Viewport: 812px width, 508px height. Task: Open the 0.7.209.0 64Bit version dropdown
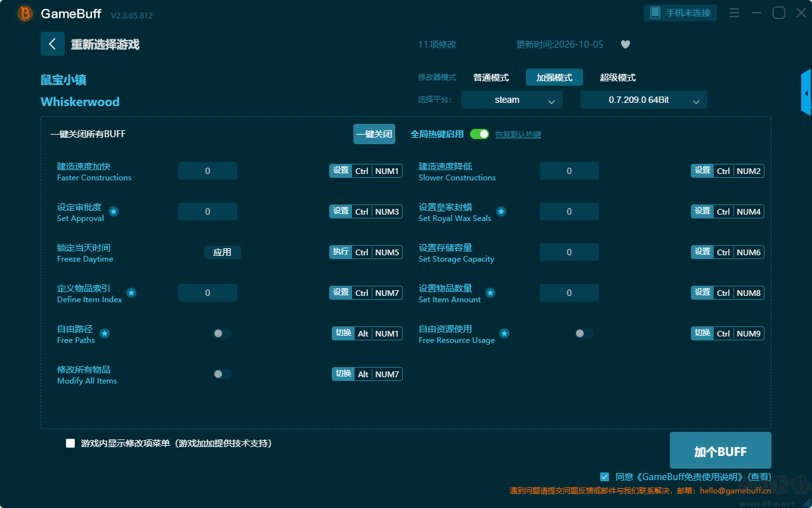pos(644,100)
